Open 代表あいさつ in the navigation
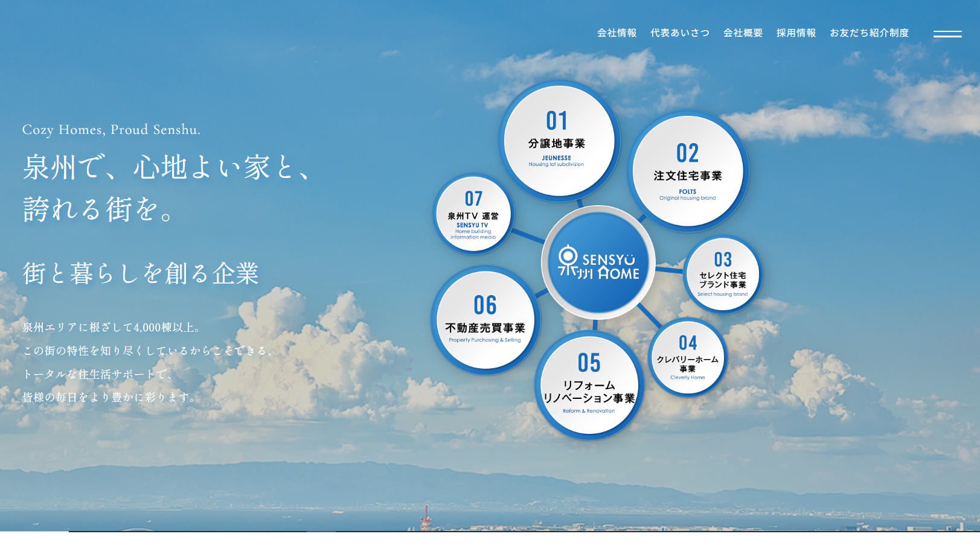 click(x=680, y=33)
